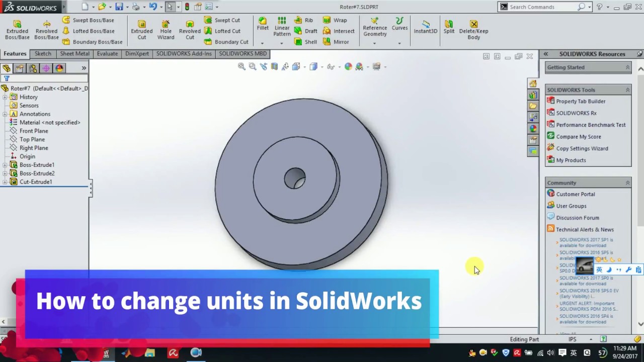Apply the Fillet tool
This screenshot has width=644, height=362.
(263, 24)
